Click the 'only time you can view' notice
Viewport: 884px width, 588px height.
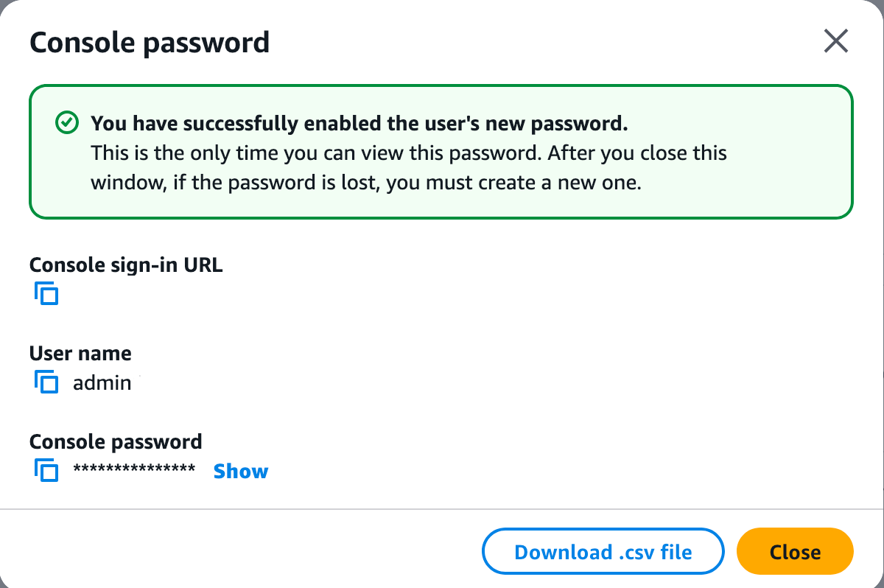(x=409, y=153)
